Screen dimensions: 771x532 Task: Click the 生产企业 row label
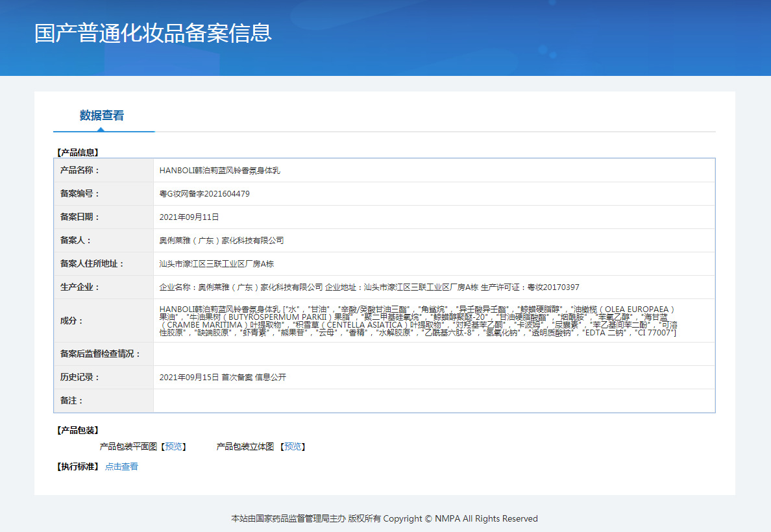(x=80, y=287)
